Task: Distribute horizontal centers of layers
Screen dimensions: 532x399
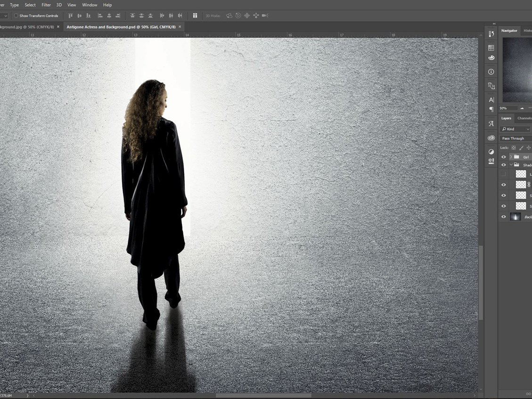Action: 171,16
